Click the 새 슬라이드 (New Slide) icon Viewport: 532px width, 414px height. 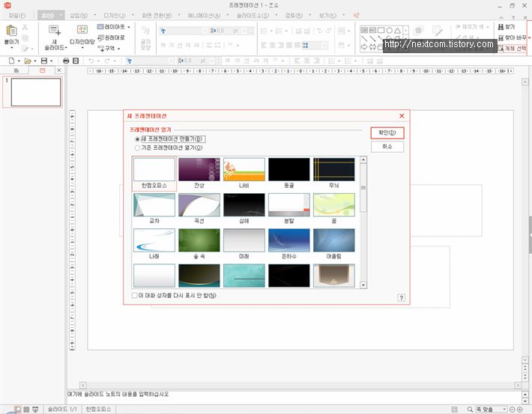click(x=54, y=31)
